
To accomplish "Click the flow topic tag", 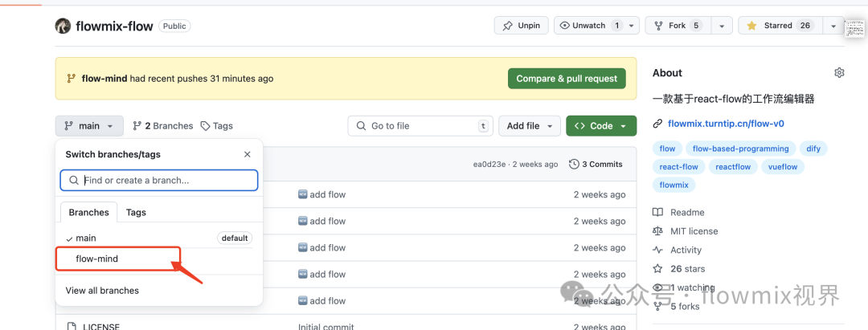I will coord(668,149).
